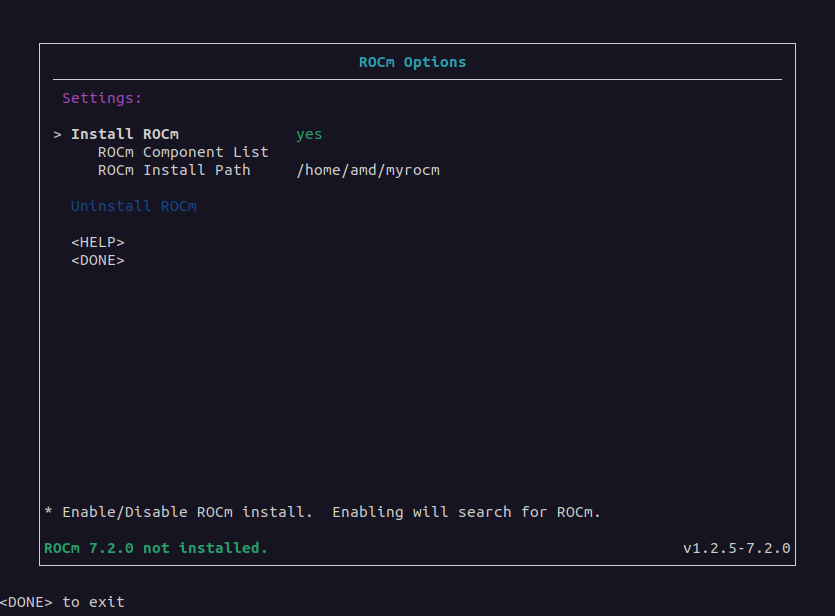Viewport: 835px width, 616px height.
Task: Click the 'ROCm 7.2.0 not installed.' status
Action: coord(156,548)
